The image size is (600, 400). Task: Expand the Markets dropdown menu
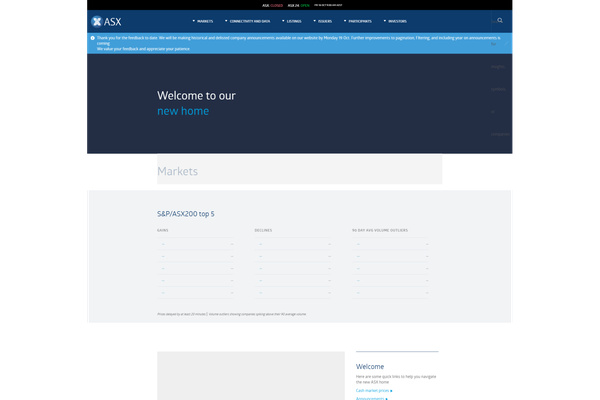click(x=204, y=20)
